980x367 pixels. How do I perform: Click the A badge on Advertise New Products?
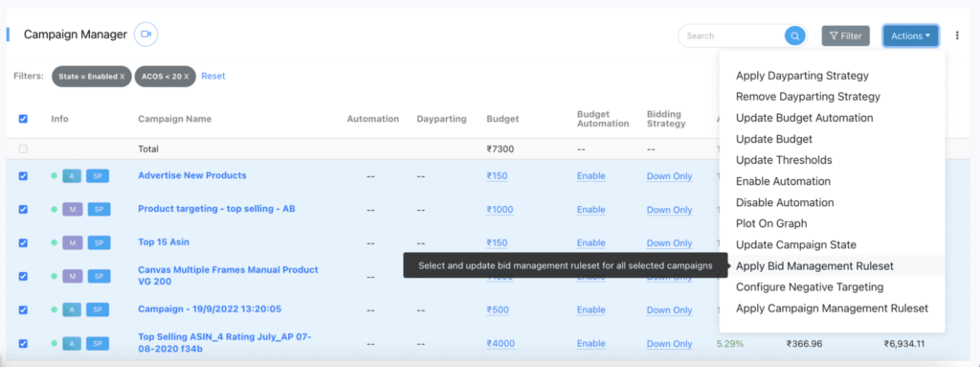tap(72, 176)
